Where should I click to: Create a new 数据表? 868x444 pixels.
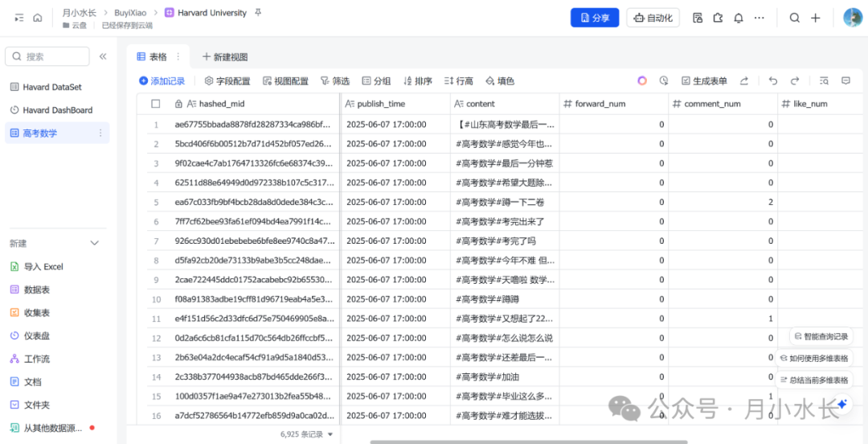pyautogui.click(x=31, y=290)
